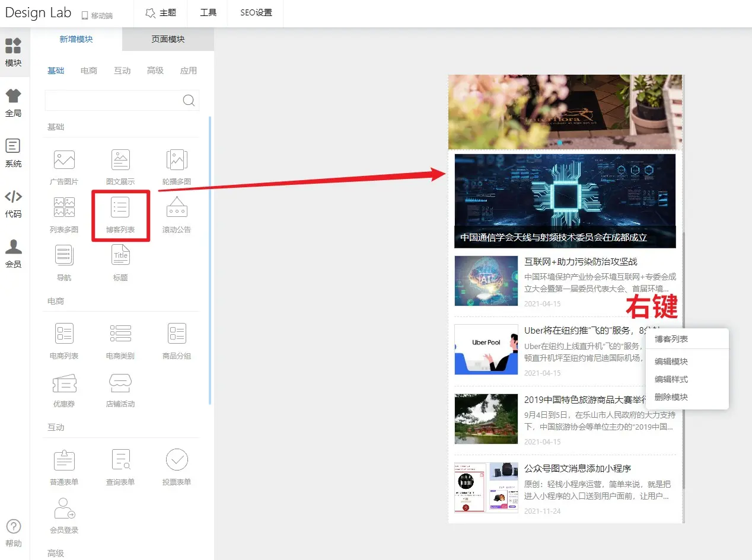
Task: Select the 图文展示 module icon
Action: click(120, 161)
